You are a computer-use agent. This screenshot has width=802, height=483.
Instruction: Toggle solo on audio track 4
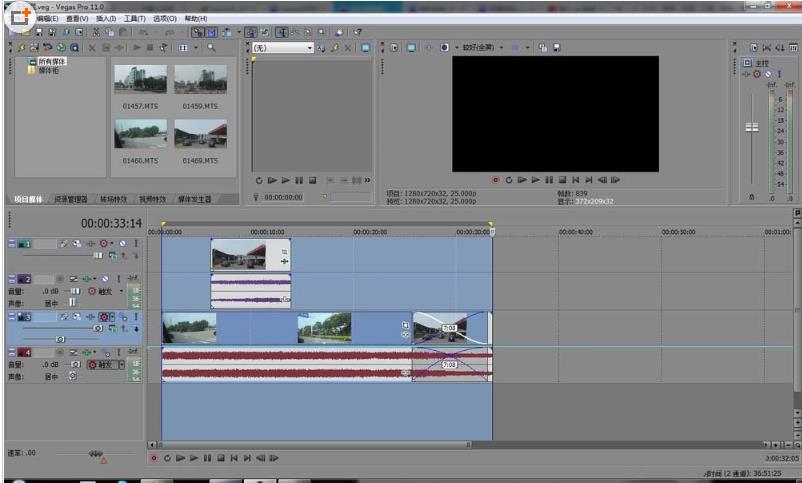point(121,351)
